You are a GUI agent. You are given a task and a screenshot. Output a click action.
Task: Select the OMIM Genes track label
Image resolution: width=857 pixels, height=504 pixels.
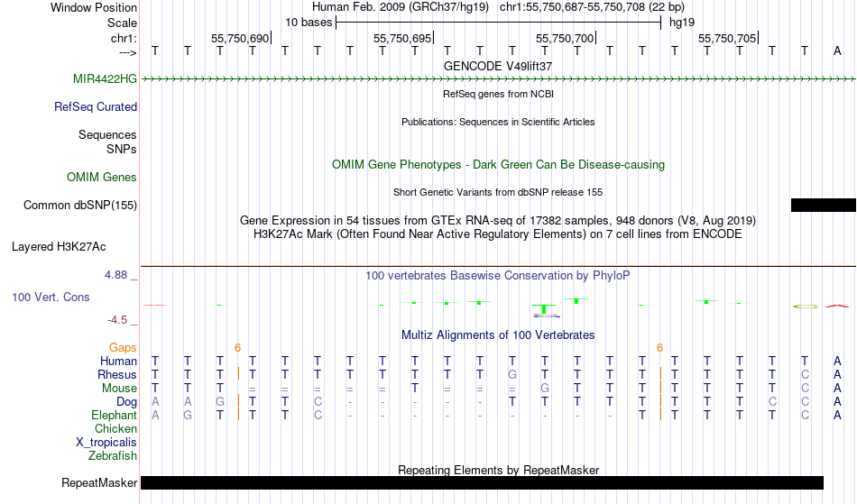102,177
